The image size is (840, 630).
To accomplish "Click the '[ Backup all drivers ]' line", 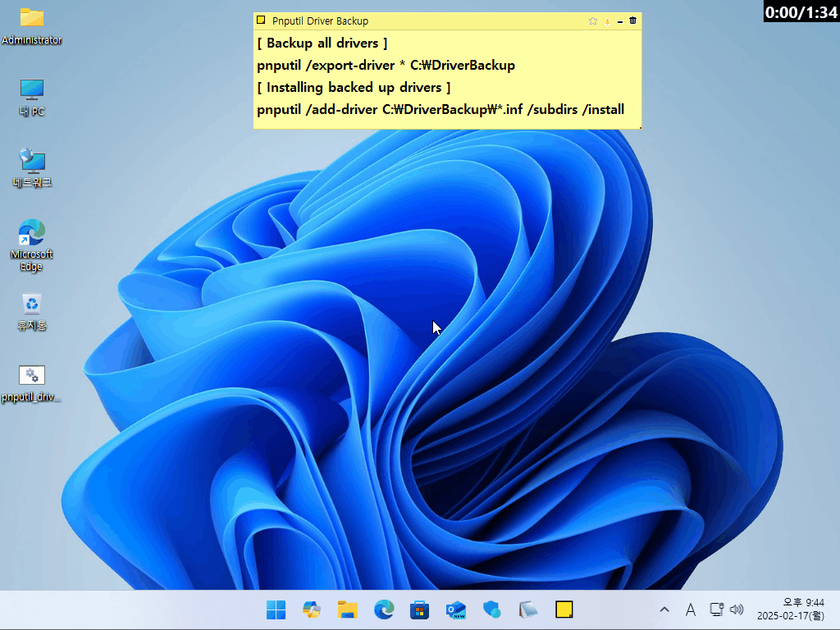I will [322, 43].
